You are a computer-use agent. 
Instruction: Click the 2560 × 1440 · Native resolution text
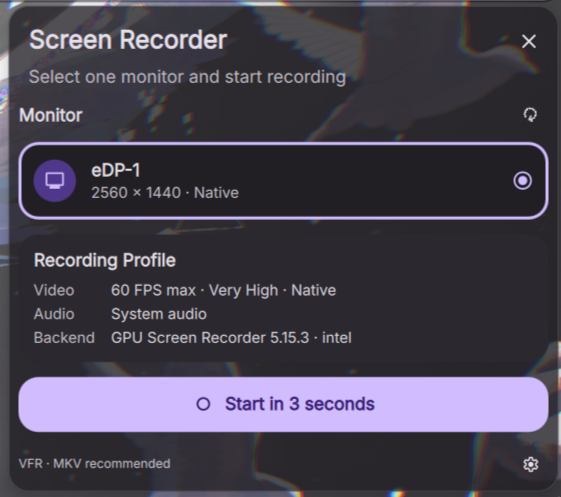point(165,193)
